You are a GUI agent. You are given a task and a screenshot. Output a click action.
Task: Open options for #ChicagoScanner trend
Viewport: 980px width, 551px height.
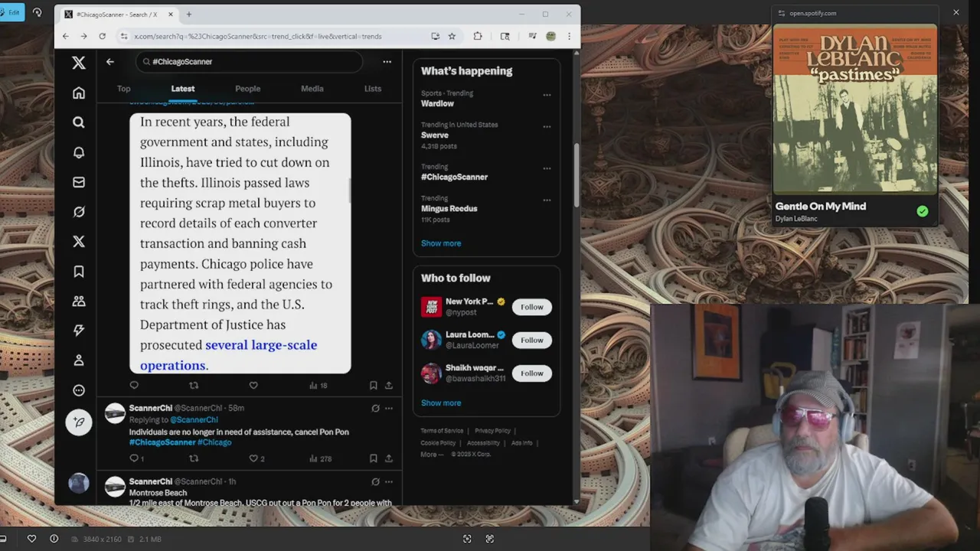click(x=547, y=168)
